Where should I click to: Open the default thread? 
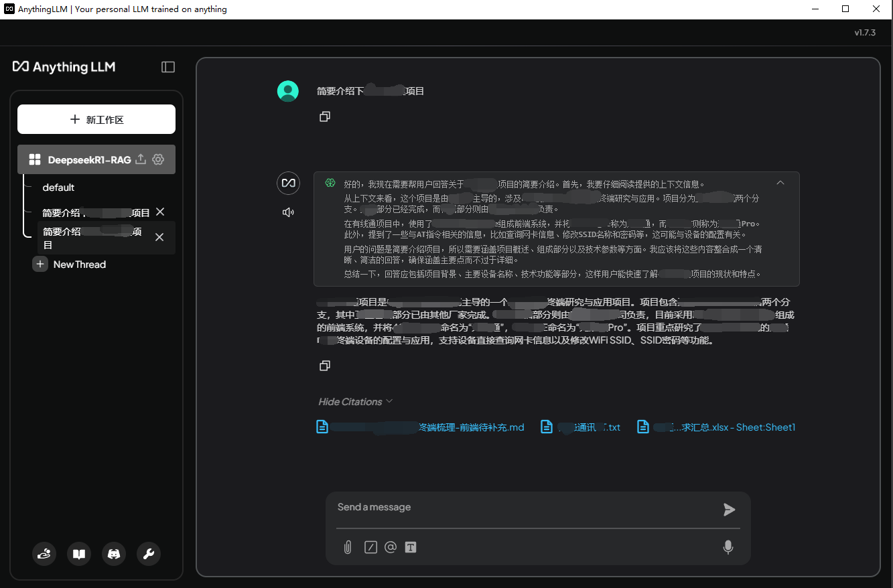[58, 188]
